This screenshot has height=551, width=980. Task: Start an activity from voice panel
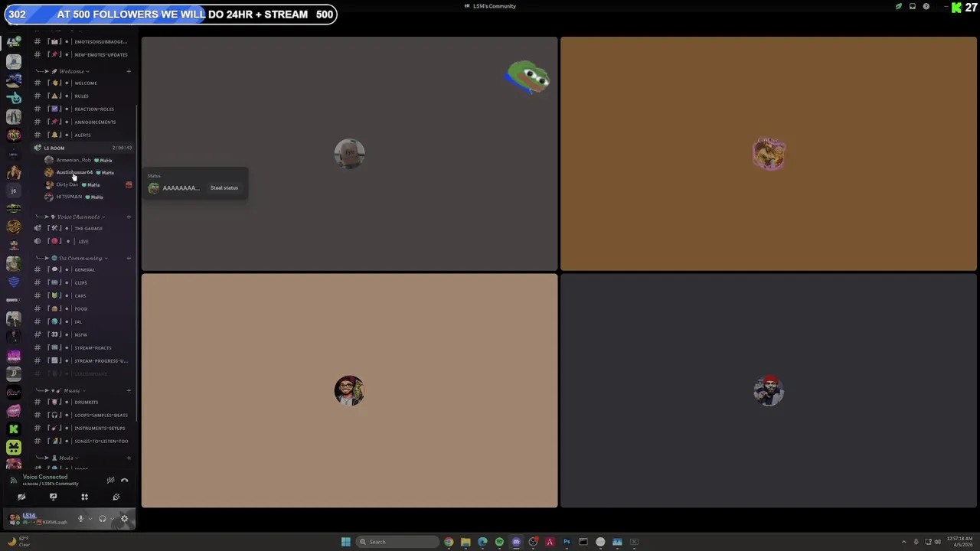coord(84,497)
